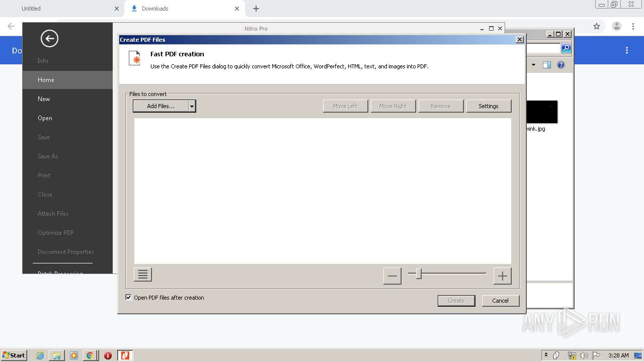Open the Action Center flag tray icon

click(596, 355)
